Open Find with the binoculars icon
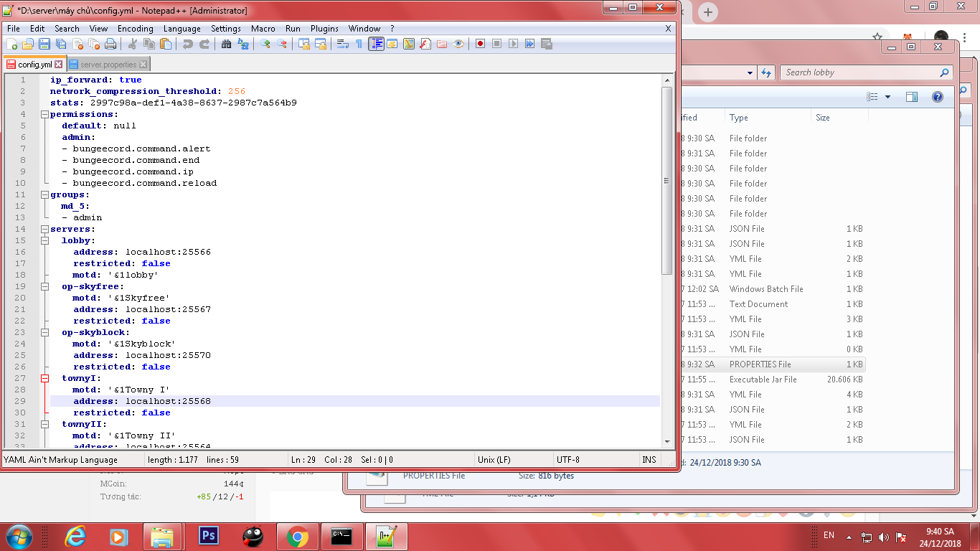 pyautogui.click(x=226, y=44)
